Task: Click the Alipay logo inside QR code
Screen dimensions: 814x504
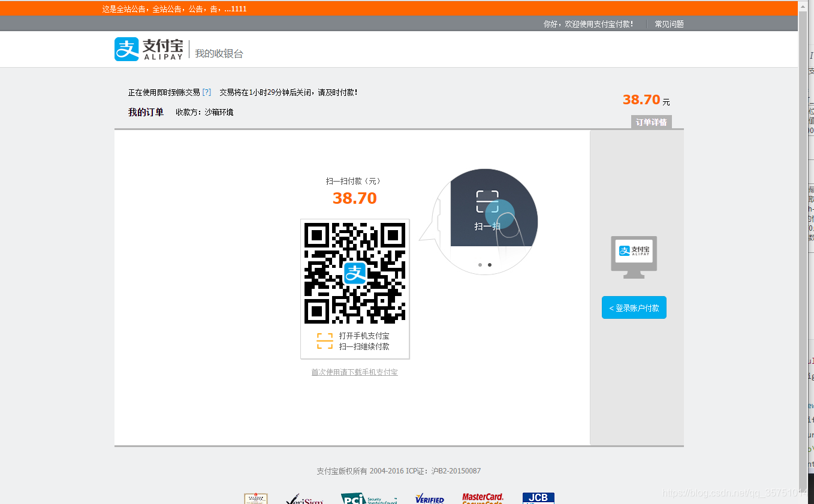Action: (x=355, y=273)
